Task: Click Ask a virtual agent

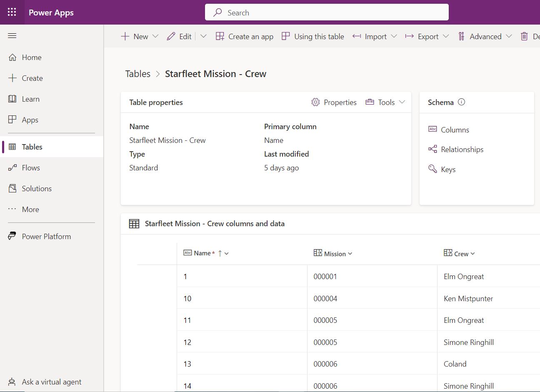Action: pos(51,382)
